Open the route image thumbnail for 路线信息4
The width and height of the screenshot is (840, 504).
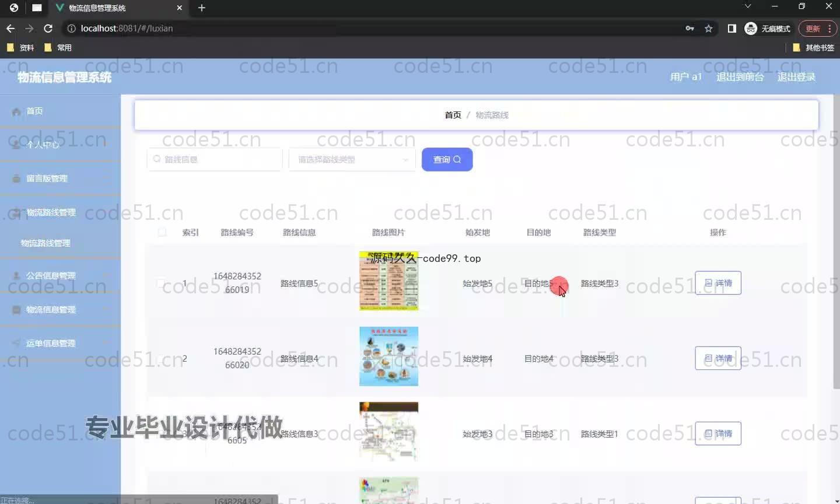[388, 356]
